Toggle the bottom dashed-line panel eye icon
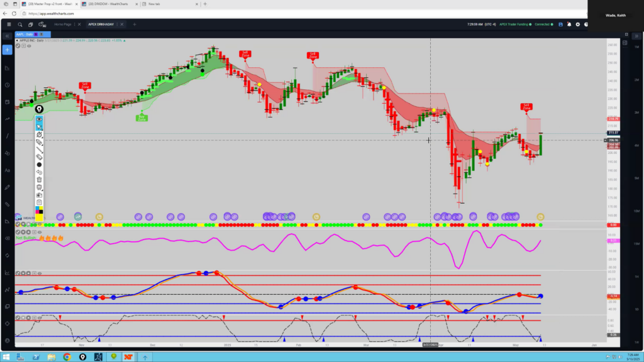This screenshot has height=362, width=644. [40, 317]
